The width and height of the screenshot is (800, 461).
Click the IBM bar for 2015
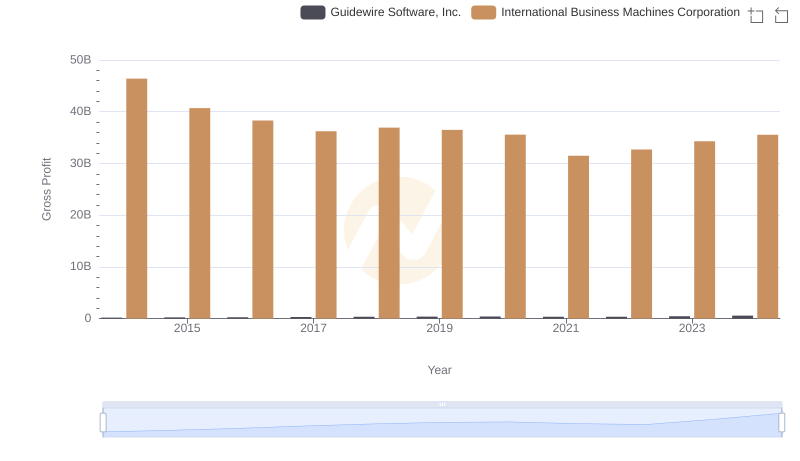pyautogui.click(x=199, y=213)
